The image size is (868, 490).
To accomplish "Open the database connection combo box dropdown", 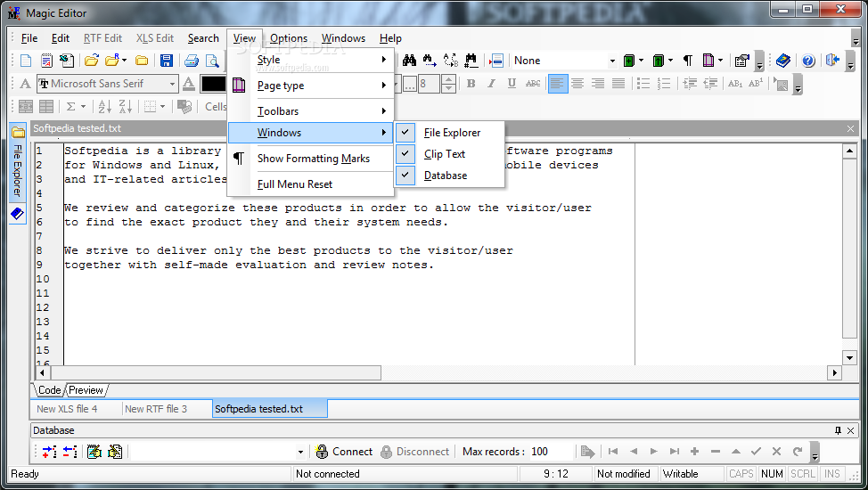I will [300, 452].
